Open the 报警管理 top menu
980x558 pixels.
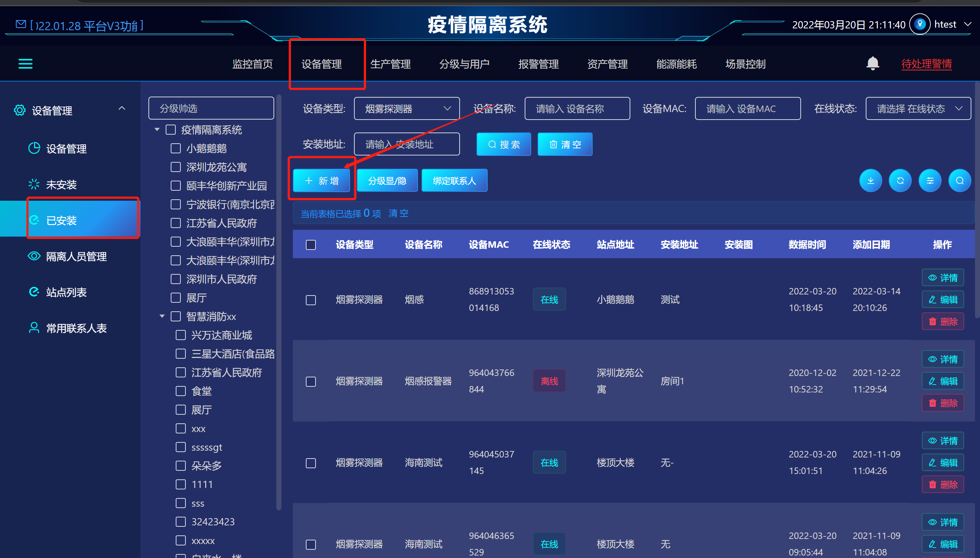[x=538, y=64]
